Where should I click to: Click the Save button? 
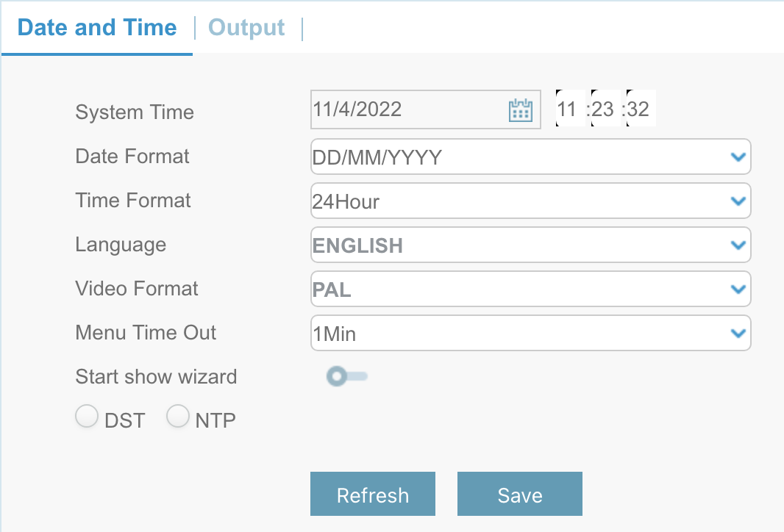point(520,495)
